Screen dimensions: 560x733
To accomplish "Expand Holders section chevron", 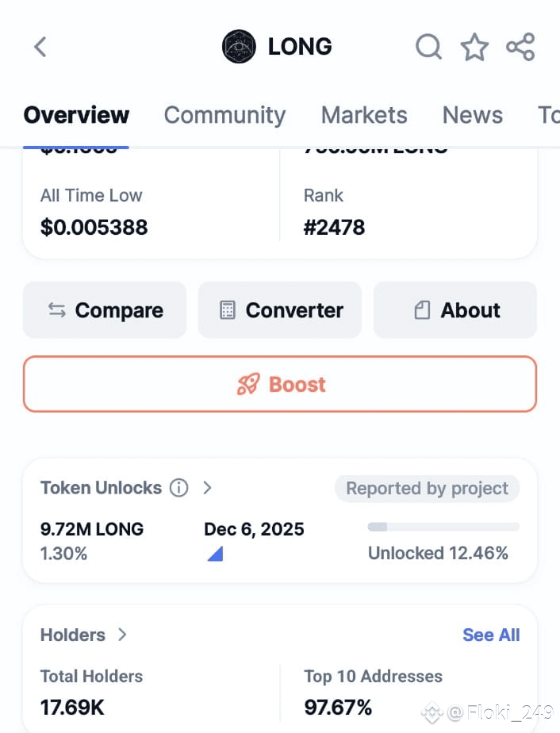I will point(122,635).
